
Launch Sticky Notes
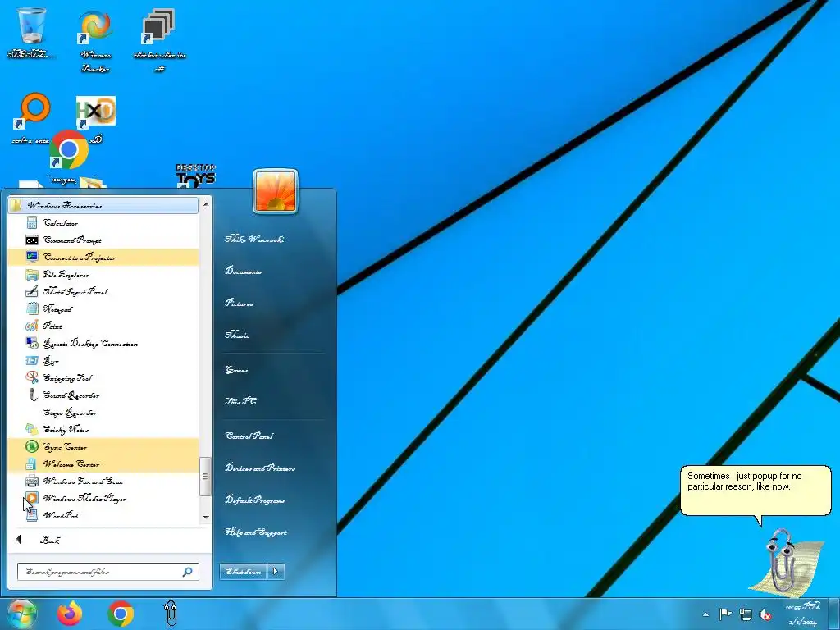(103, 429)
